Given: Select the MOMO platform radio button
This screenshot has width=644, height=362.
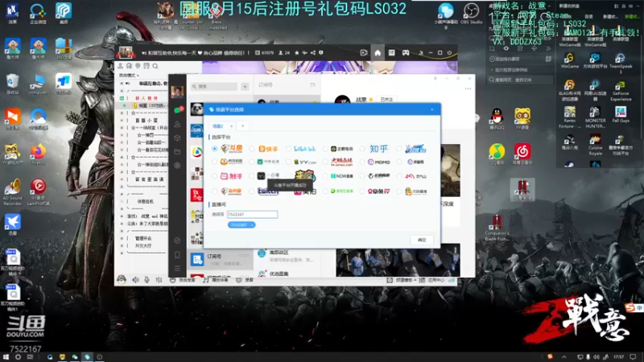Looking at the screenshot, I should (362, 162).
